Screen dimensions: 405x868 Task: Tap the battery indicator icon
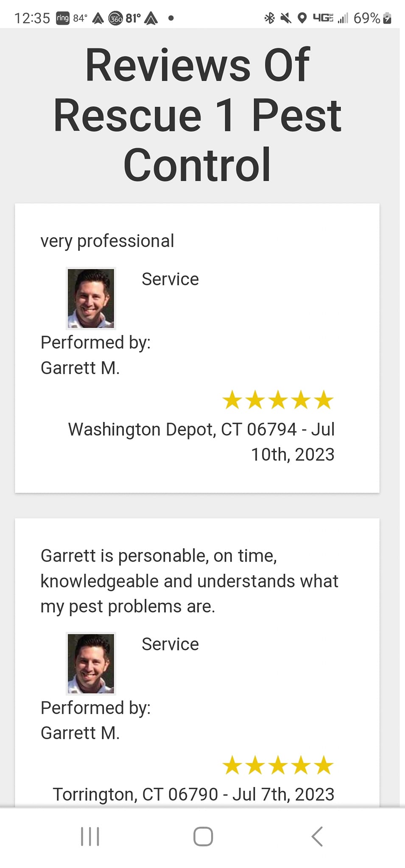[x=387, y=18]
